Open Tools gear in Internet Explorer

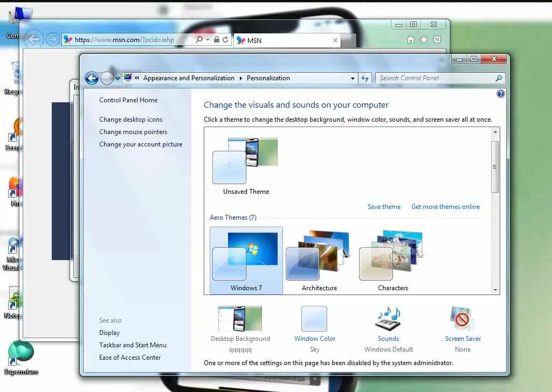tap(437, 39)
